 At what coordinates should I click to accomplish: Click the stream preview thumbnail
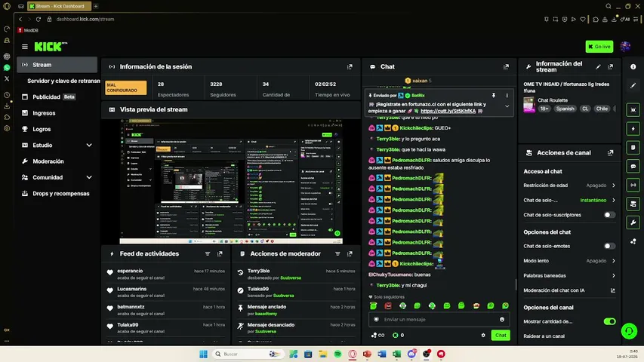tap(231, 181)
